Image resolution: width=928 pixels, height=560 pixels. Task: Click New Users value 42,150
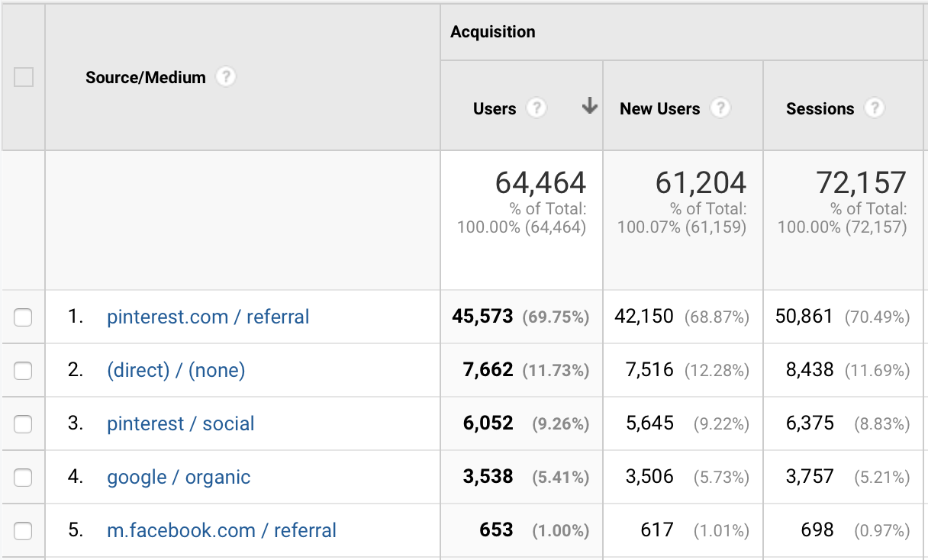pyautogui.click(x=644, y=317)
